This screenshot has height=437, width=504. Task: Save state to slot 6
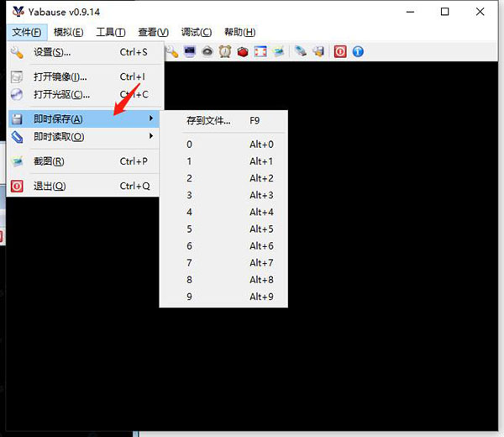click(223, 246)
